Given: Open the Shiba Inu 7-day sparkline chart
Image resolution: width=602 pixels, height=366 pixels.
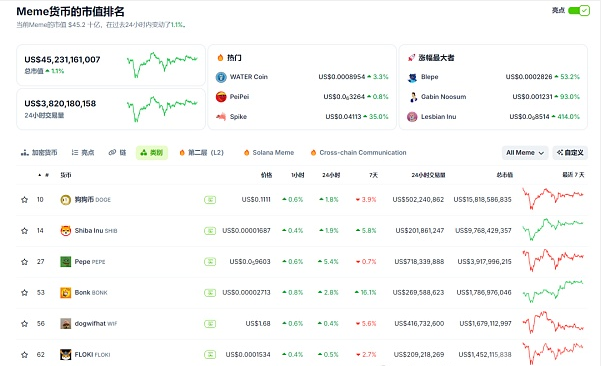Looking at the screenshot, I should (x=553, y=229).
